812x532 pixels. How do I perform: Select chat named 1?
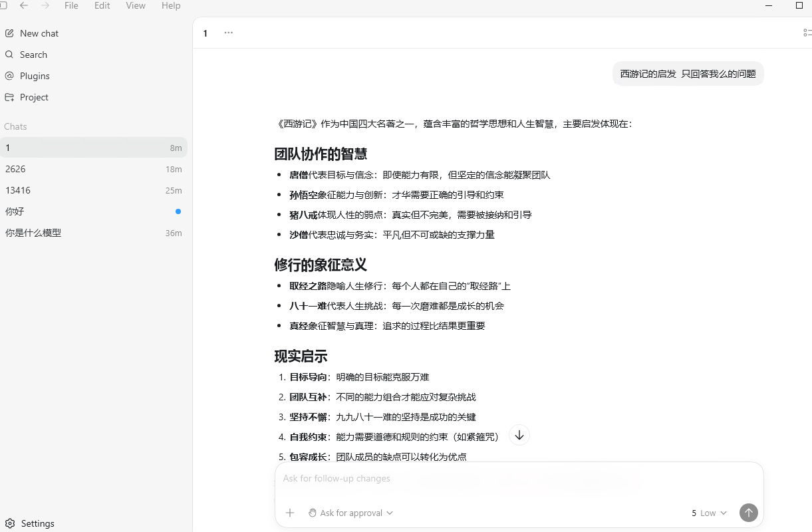[x=94, y=148]
